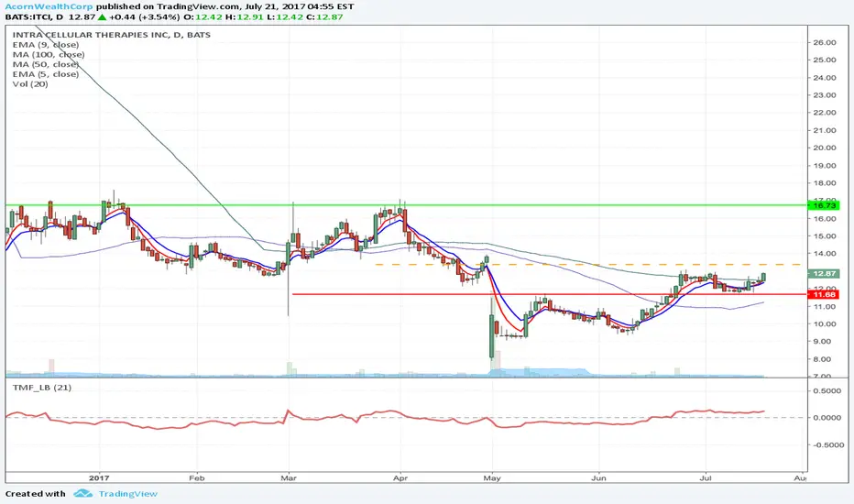Click the O:12.42 open value
Screen dimensions: 854x504
point(203,16)
